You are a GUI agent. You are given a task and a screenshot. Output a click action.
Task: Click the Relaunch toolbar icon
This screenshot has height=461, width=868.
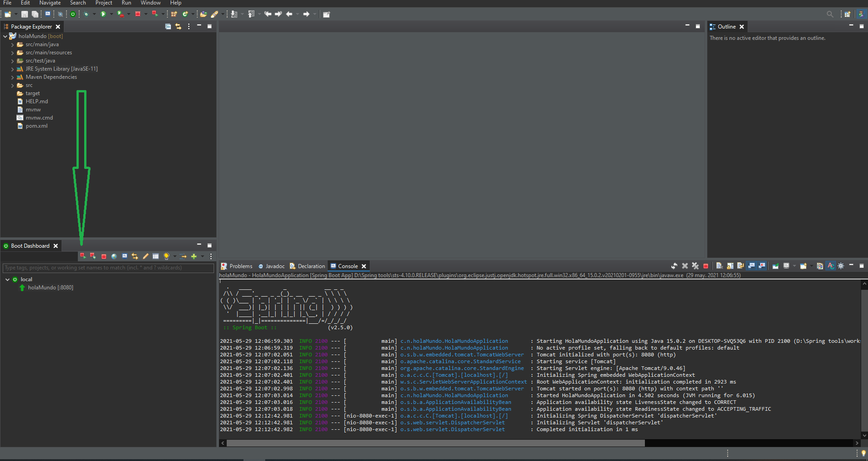[155, 14]
